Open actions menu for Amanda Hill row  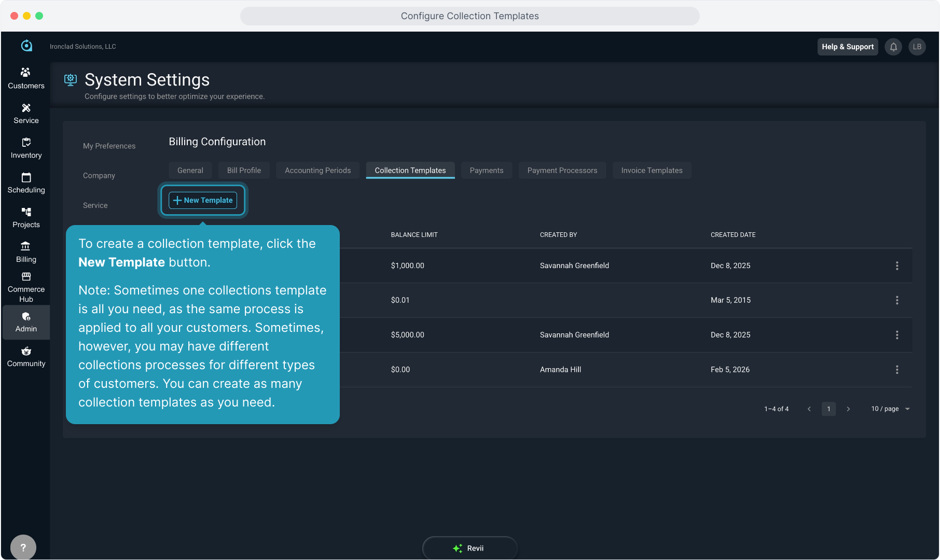coord(896,370)
